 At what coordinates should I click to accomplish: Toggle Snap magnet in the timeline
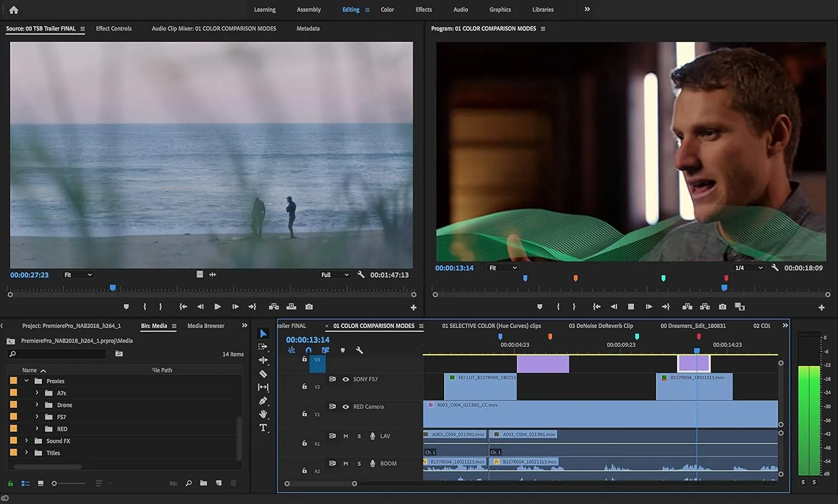pyautogui.click(x=308, y=350)
